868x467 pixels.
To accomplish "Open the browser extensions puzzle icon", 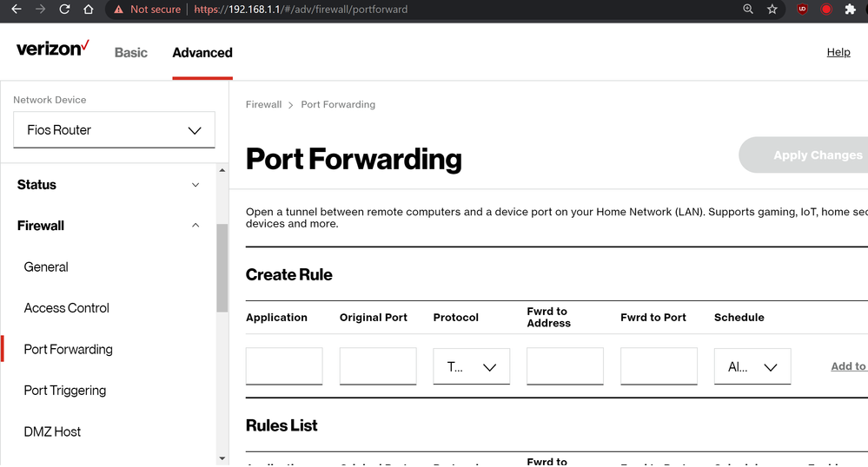I will point(850,10).
